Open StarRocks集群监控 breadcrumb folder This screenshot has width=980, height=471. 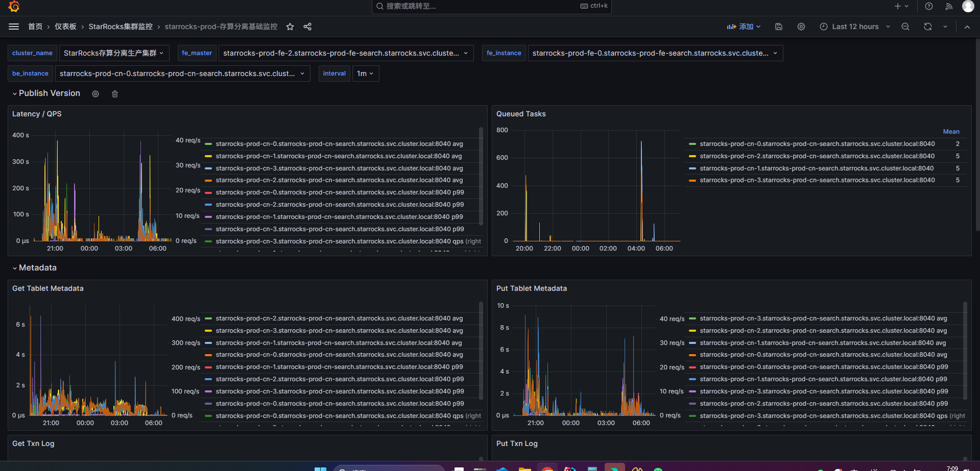(121, 27)
